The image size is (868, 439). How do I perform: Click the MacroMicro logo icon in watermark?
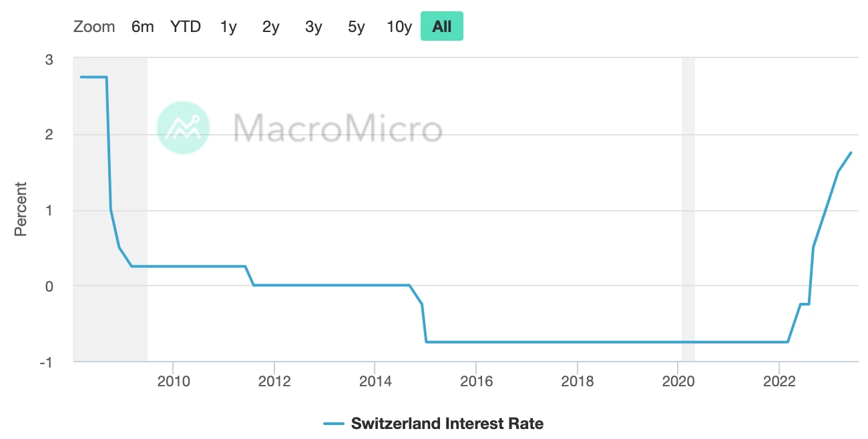(x=183, y=127)
